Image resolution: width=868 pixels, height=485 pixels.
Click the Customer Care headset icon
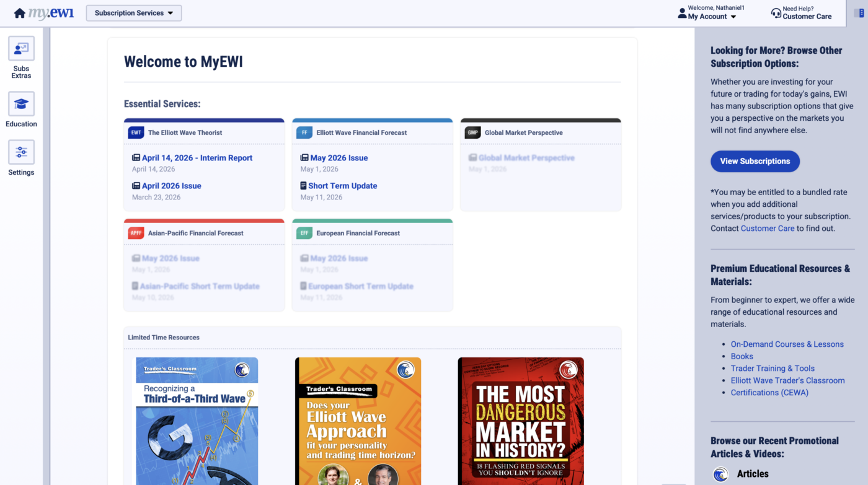[776, 13]
